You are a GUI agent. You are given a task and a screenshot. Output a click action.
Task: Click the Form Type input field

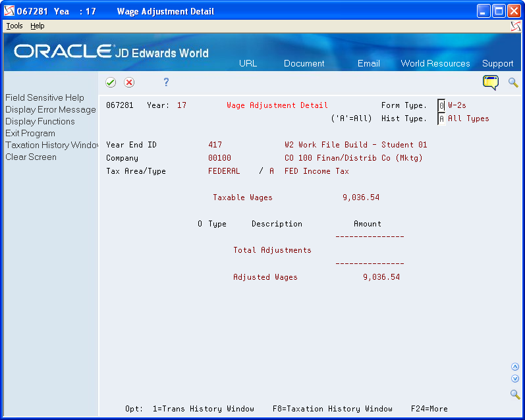(441, 105)
